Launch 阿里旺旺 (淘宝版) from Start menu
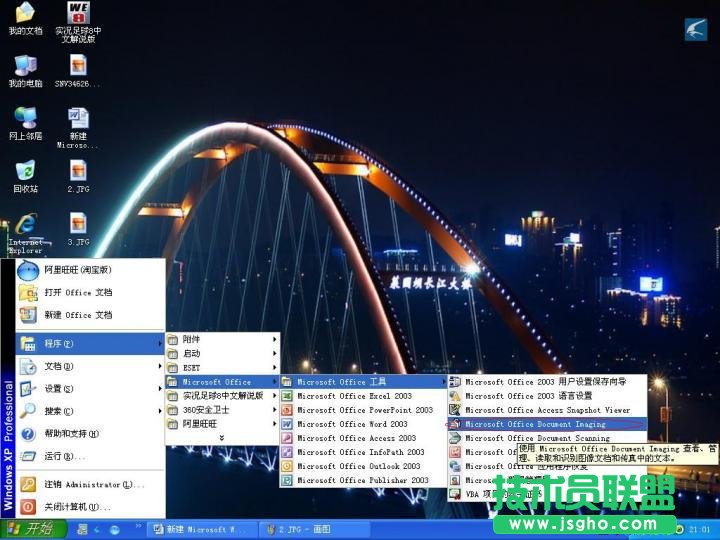This screenshot has height=540, width=720. [x=90, y=270]
